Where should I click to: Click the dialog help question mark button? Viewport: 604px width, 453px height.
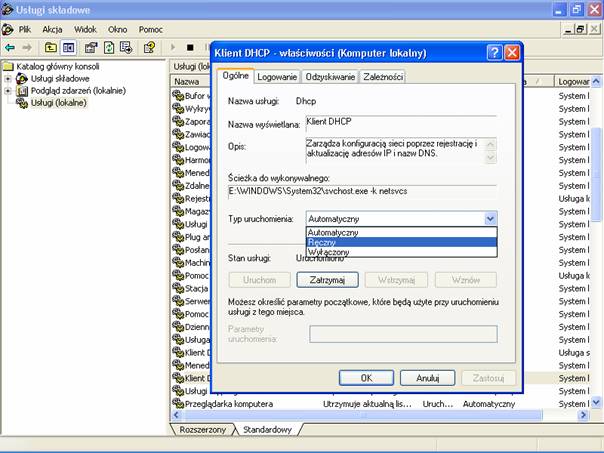pos(495,53)
